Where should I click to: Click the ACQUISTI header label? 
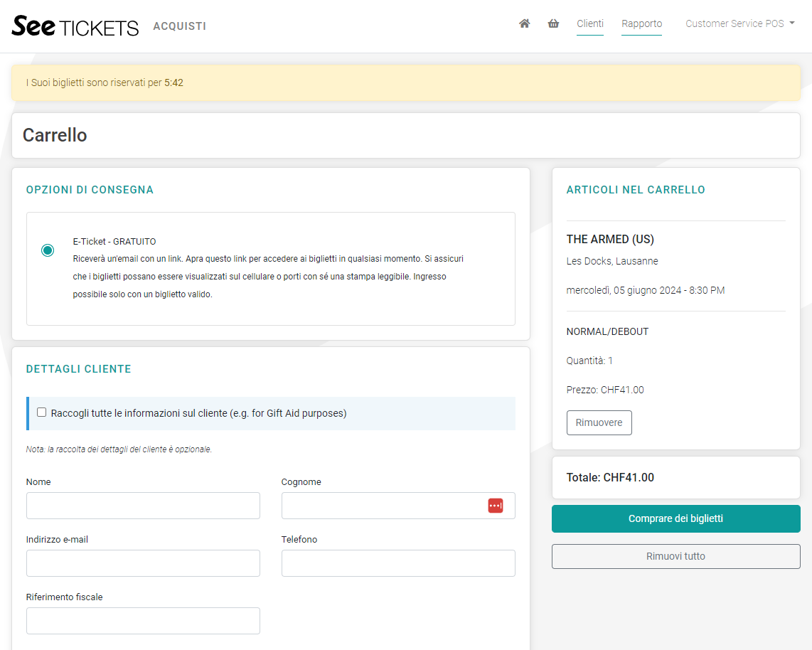click(x=179, y=26)
